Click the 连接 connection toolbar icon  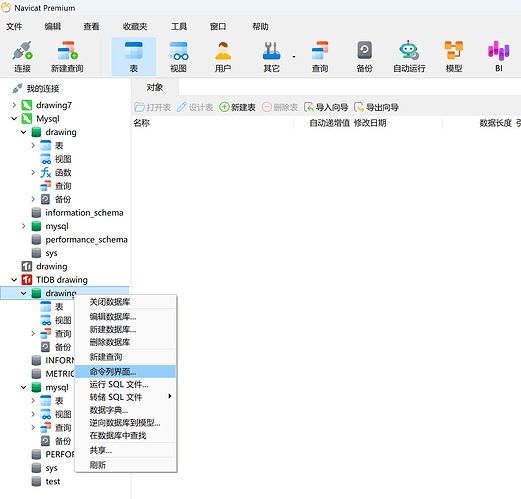click(22, 56)
